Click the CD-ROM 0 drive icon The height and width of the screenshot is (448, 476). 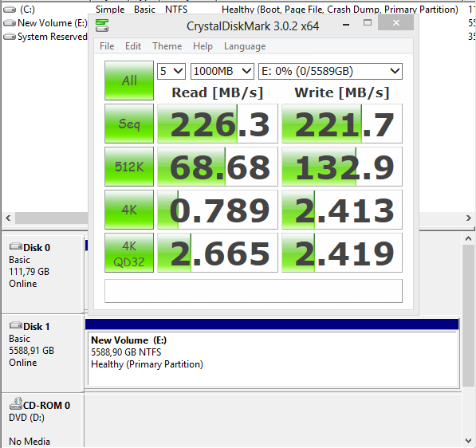point(16,403)
